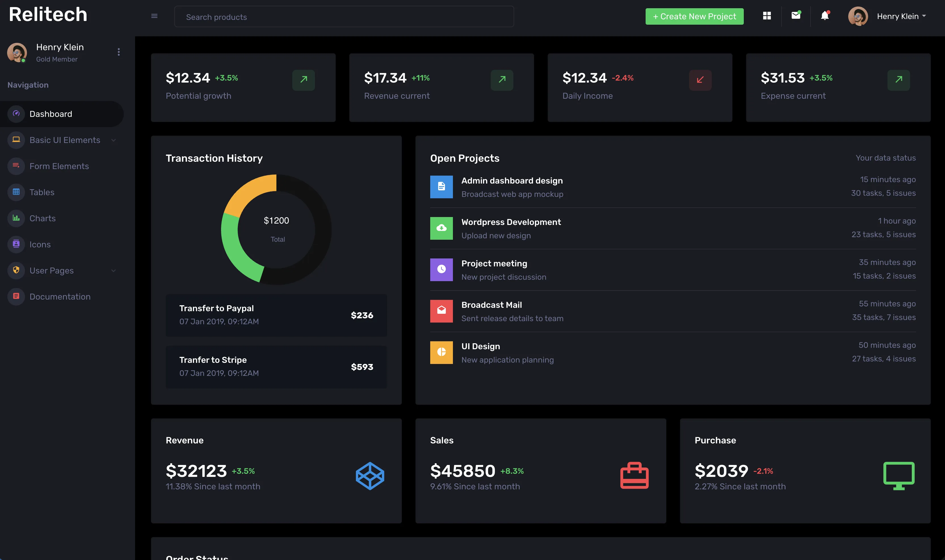This screenshot has width=945, height=560.
Task: Click the up-arrow icon on Potential growth card
Action: click(x=304, y=80)
